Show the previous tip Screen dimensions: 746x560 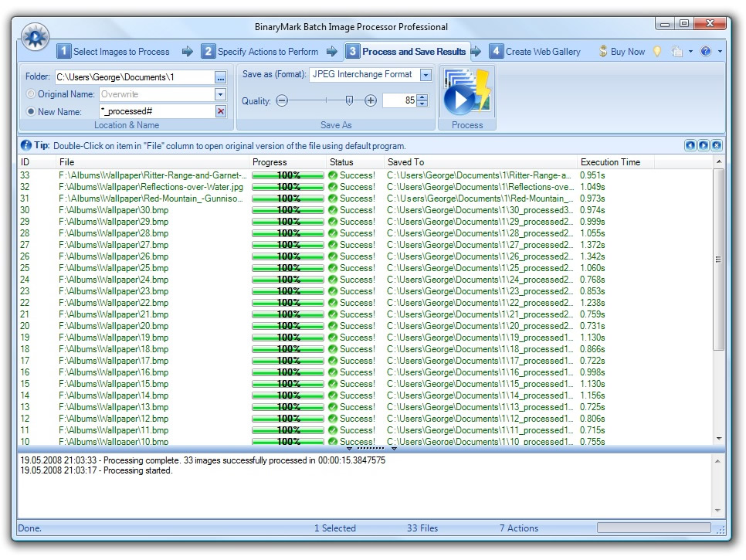tap(690, 145)
